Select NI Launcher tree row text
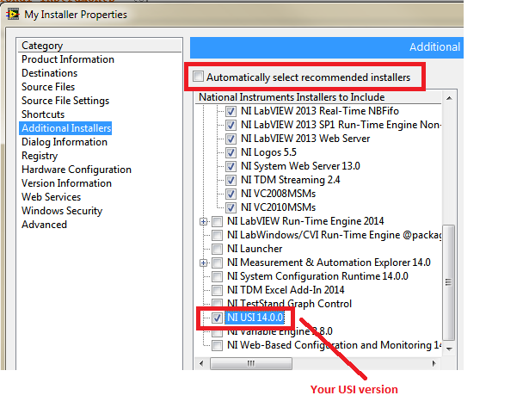 [x=255, y=249]
